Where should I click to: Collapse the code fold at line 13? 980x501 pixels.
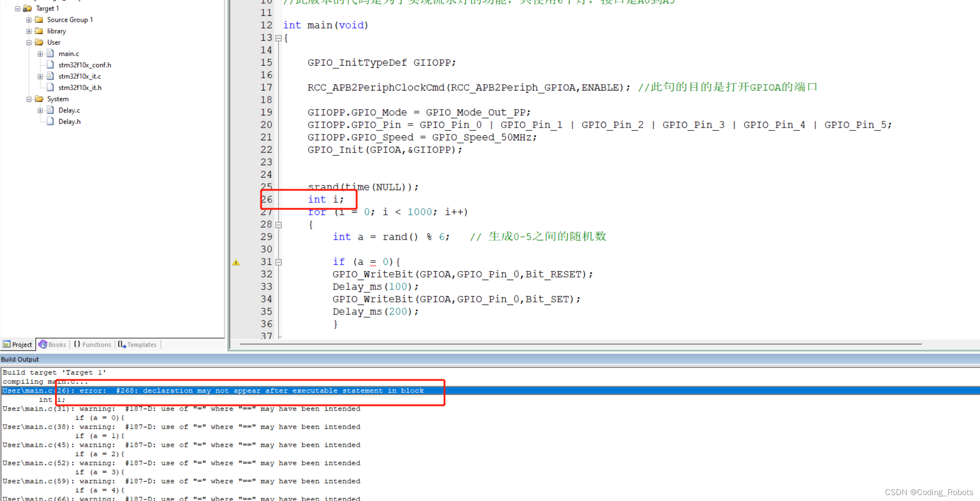click(x=279, y=38)
